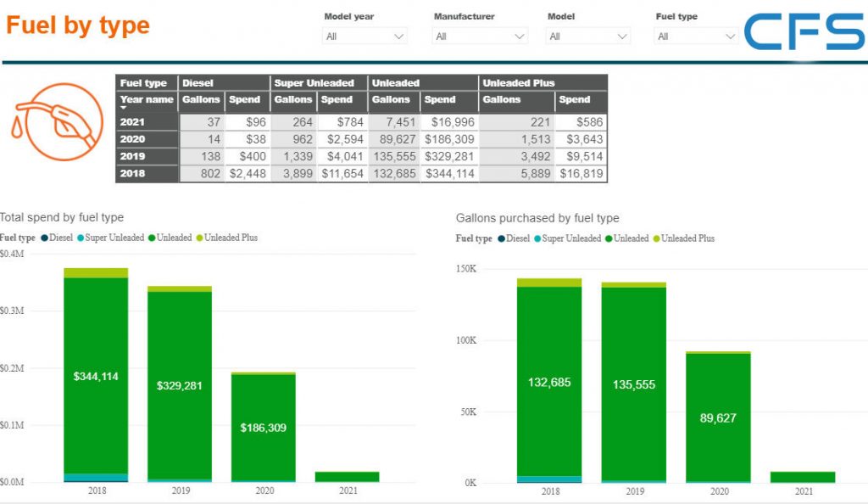Viewport: 868px width, 504px height.
Task: Click the Fuel by type page title
Action: [x=78, y=25]
